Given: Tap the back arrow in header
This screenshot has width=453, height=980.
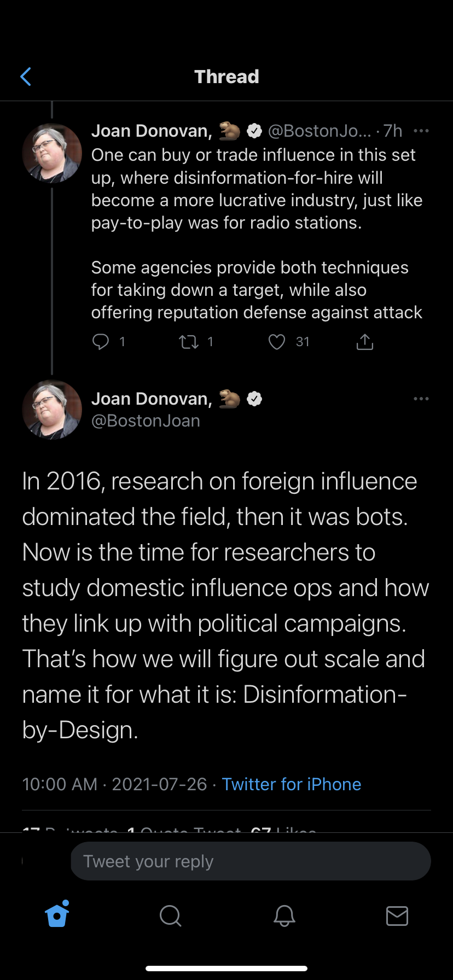Looking at the screenshot, I should tap(26, 77).
